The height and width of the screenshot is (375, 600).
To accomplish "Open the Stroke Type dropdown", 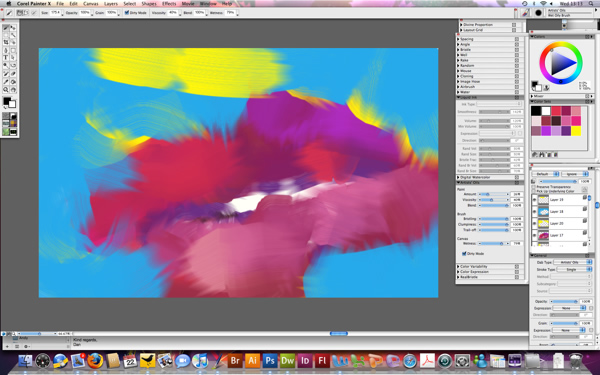I will pos(574,269).
